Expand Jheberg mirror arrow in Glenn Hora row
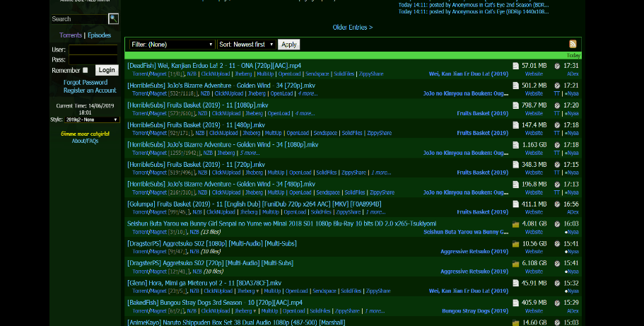This screenshot has height=326, width=644. tap(257, 291)
